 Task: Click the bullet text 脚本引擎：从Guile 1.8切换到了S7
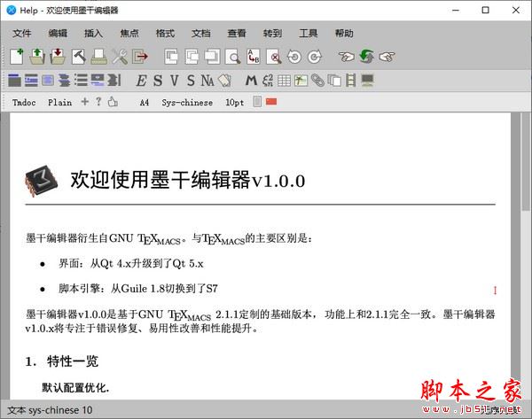coord(138,289)
